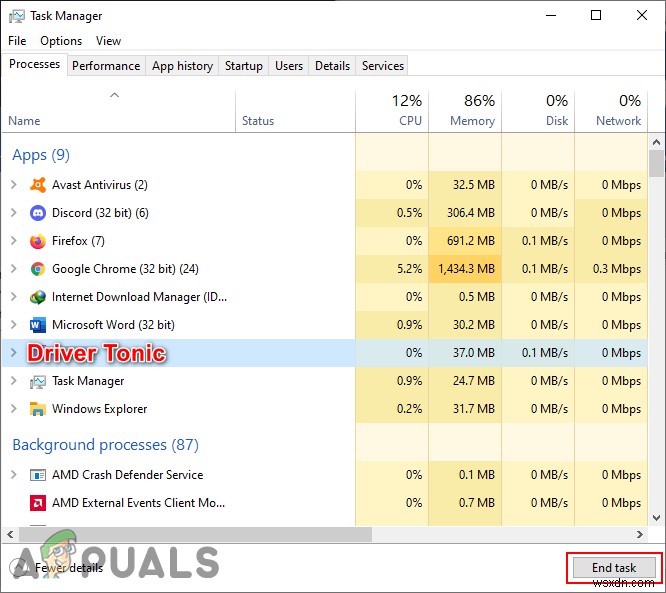Select the Processes tab
The image size is (666, 593).
(34, 64)
